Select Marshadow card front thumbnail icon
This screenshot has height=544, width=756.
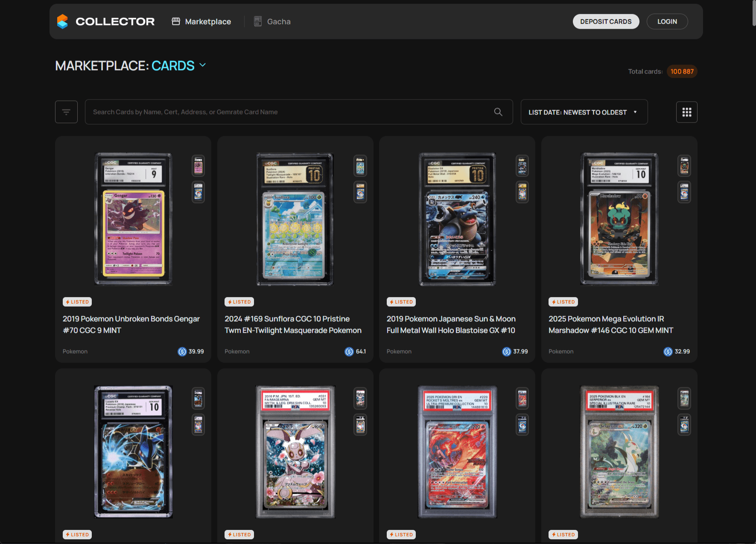(x=684, y=166)
